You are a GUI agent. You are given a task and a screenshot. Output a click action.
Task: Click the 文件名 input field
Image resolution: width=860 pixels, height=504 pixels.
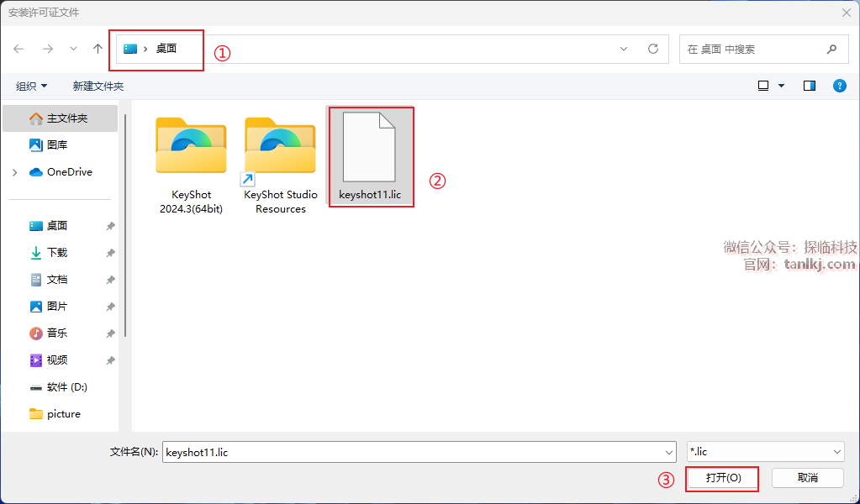(x=419, y=452)
